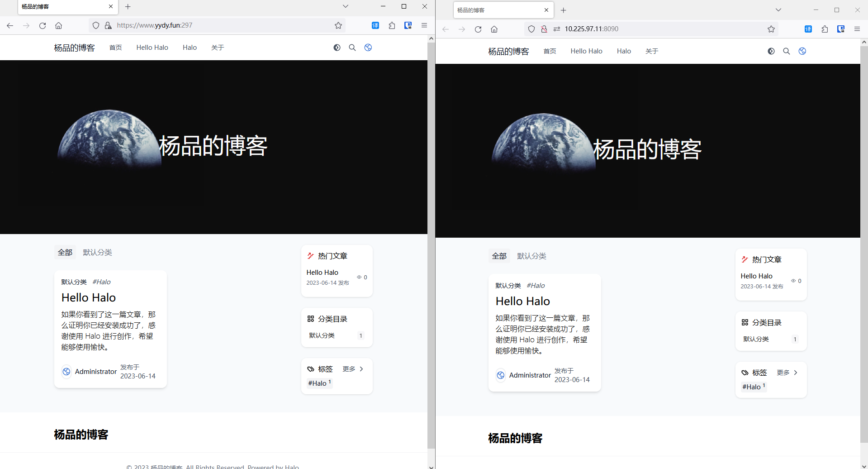Go back in left browser window
The image size is (868, 469).
10,25
